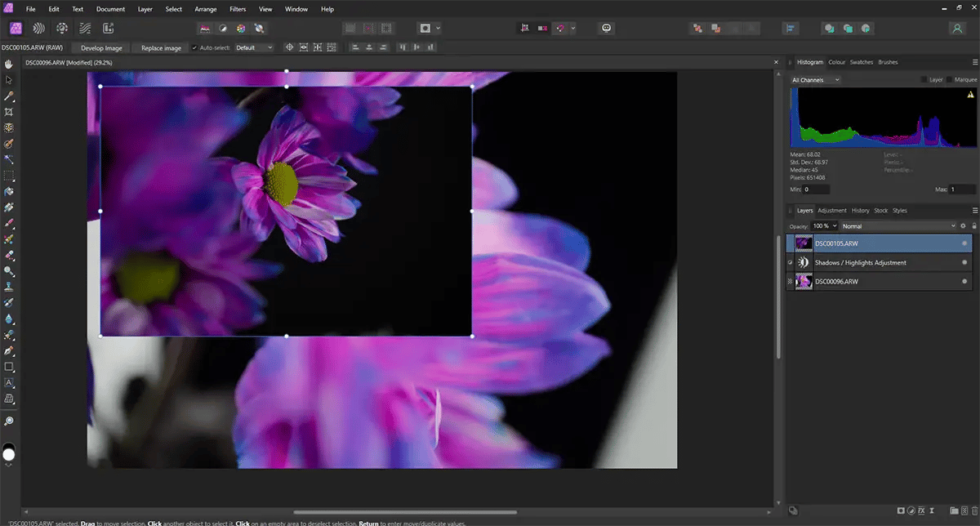Pick the Flood Fill tool
980x526 pixels.
point(9,191)
